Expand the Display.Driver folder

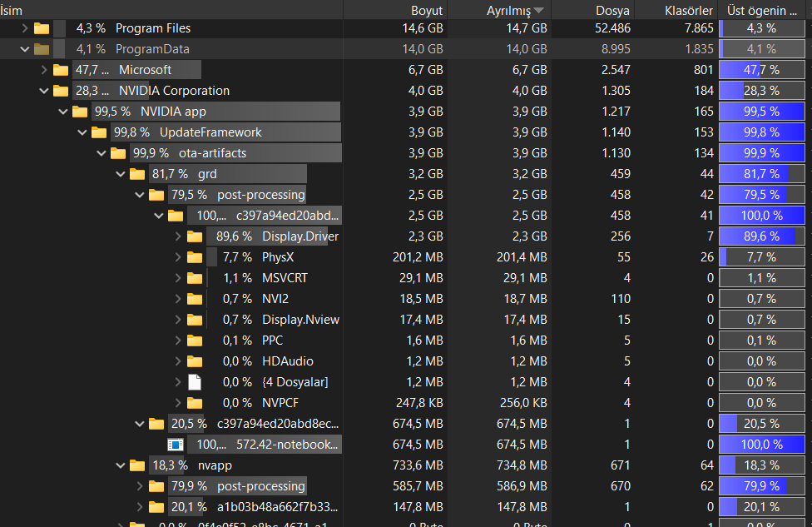pos(178,236)
